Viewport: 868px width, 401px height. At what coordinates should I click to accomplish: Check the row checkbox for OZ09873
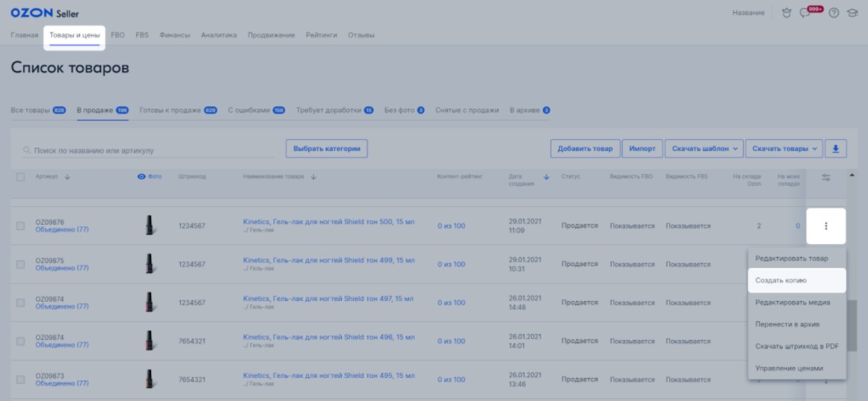(x=20, y=379)
